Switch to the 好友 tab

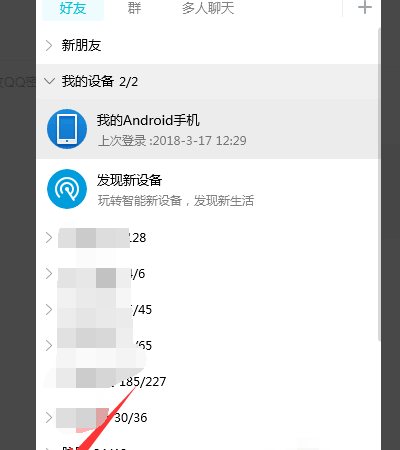(73, 8)
